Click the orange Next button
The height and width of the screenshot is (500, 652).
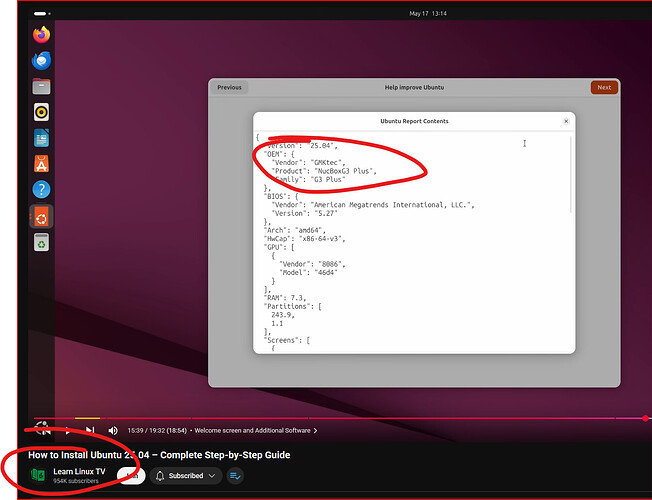tap(604, 87)
